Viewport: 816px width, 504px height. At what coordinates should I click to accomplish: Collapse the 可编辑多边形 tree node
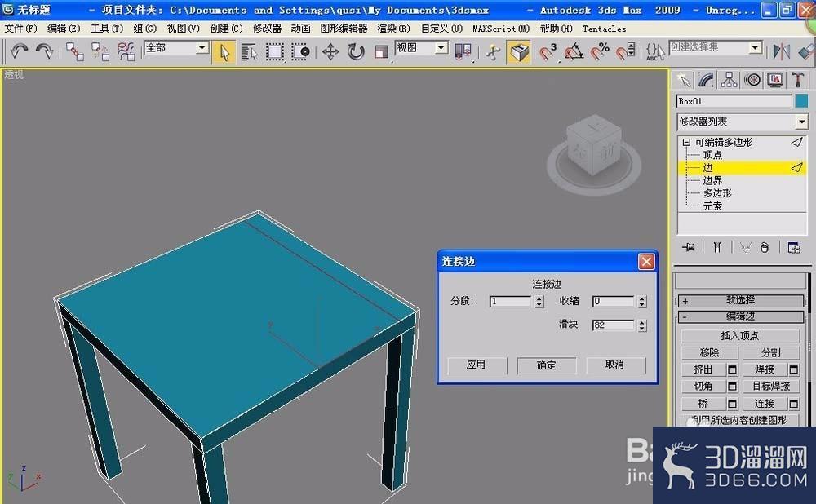coord(686,142)
